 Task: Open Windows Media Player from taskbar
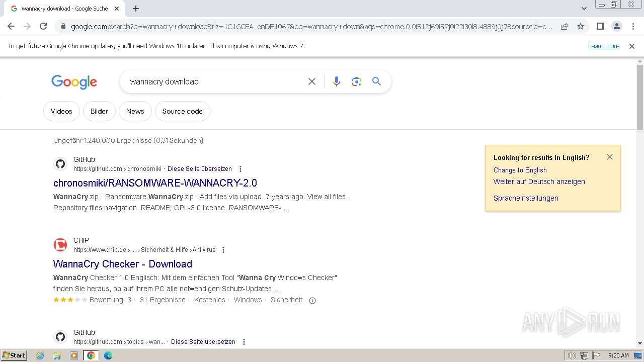[x=74, y=355]
